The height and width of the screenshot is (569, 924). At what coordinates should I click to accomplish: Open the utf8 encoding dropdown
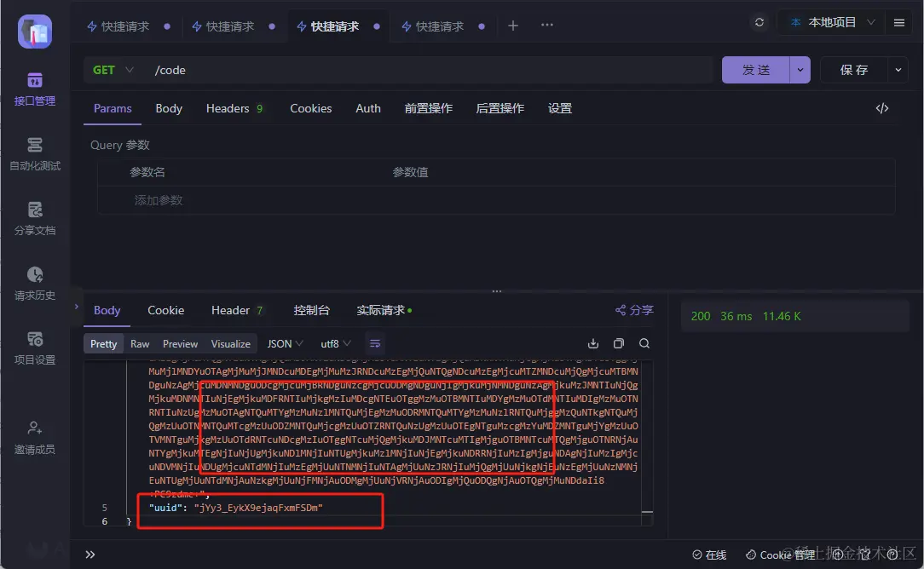point(335,344)
